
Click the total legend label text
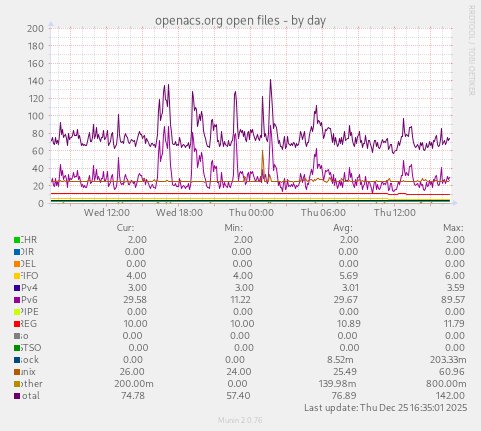[x=31, y=396]
